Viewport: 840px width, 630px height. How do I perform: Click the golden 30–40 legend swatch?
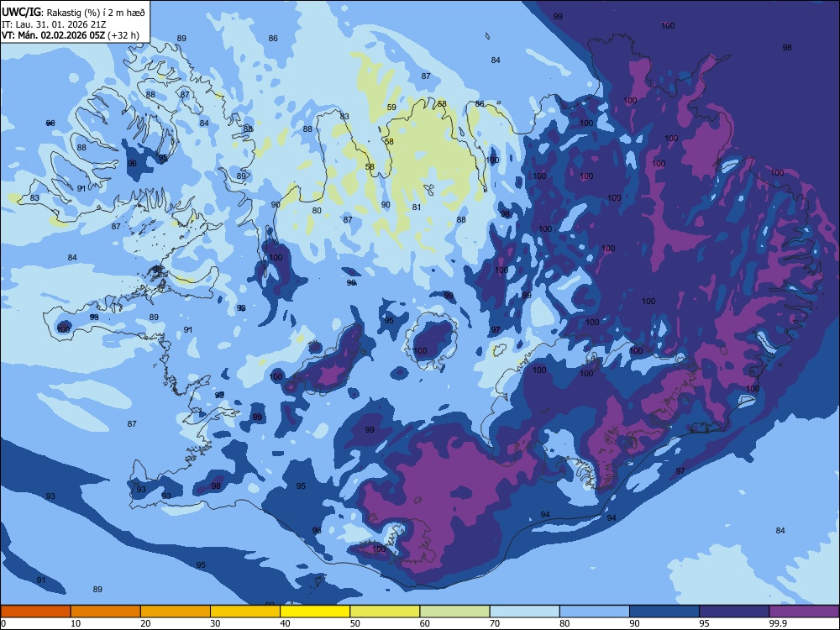[x=245, y=612]
